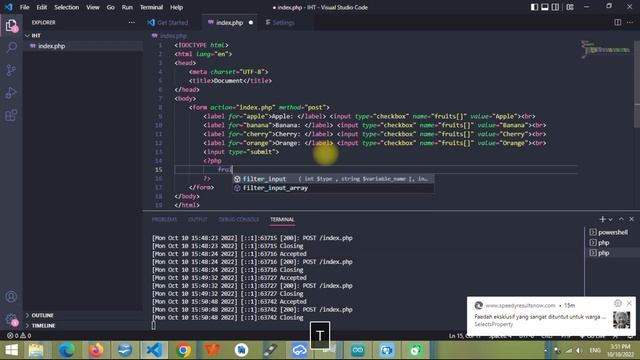This screenshot has height=360, width=640.
Task: Open the File menu
Action: pos(24,7)
